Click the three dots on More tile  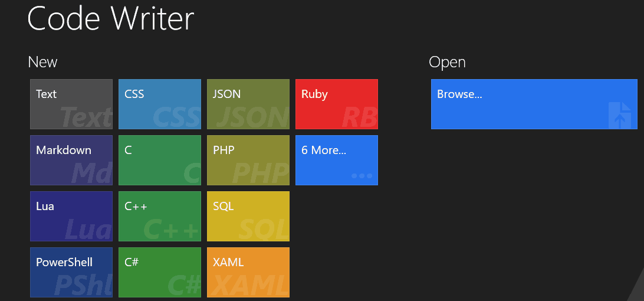pyautogui.click(x=362, y=176)
